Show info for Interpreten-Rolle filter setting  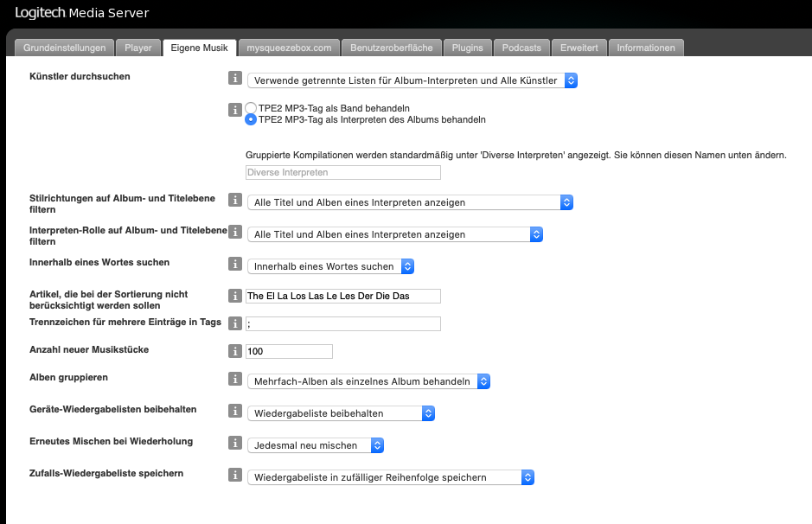coord(234,233)
